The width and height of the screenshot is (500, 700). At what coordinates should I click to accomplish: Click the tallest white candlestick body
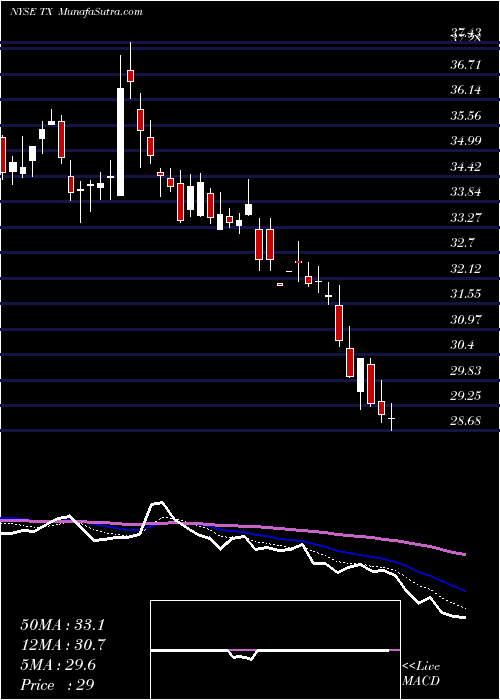pos(121,142)
